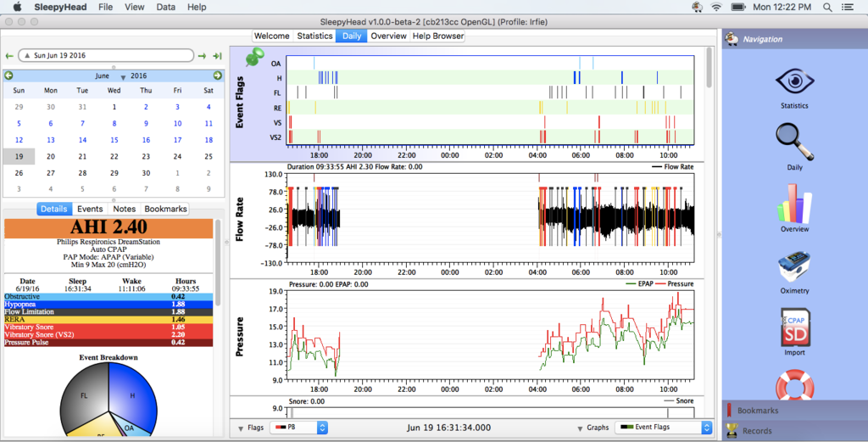Screen dimensions: 868x442
Task: Click the Bookmarks red ribbon icon
Action: pyautogui.click(x=729, y=411)
